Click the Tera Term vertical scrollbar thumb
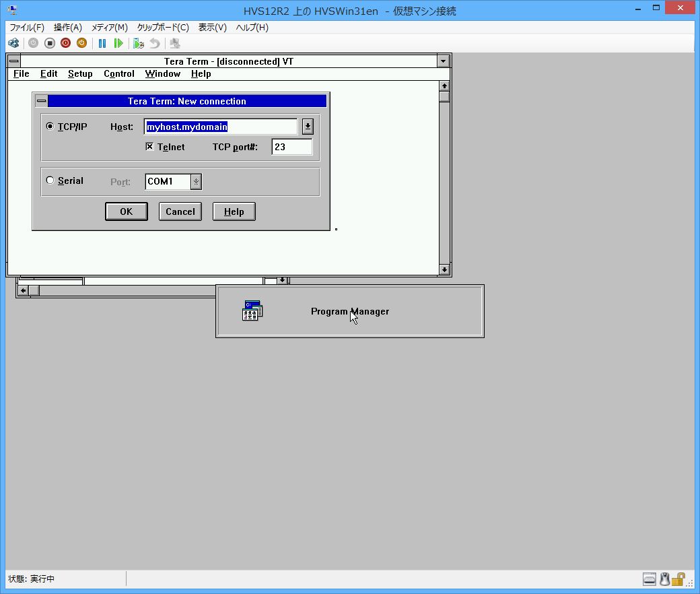The width and height of the screenshot is (700, 594). (x=444, y=96)
